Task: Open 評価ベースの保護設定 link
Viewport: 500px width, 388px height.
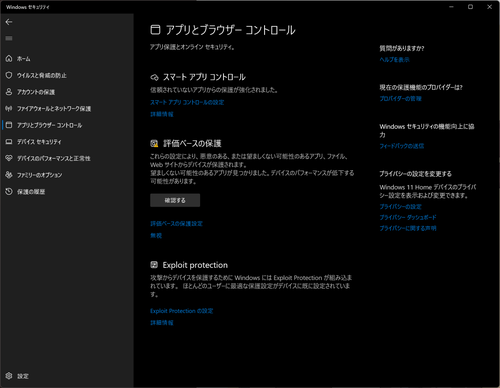Action: point(176,224)
